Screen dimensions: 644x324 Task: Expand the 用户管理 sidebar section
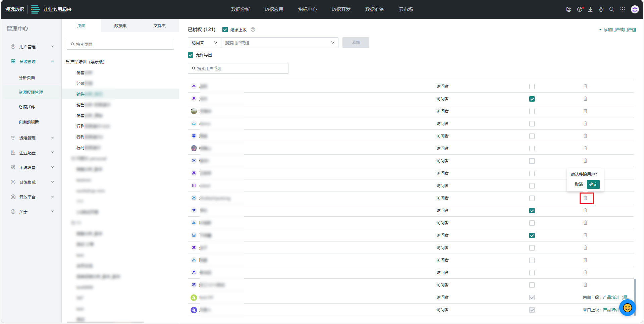[32, 47]
